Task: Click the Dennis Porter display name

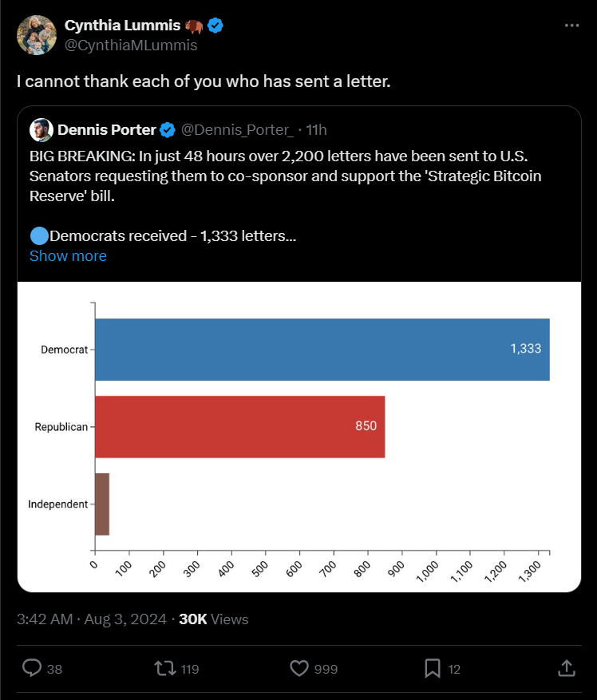Action: point(107,130)
